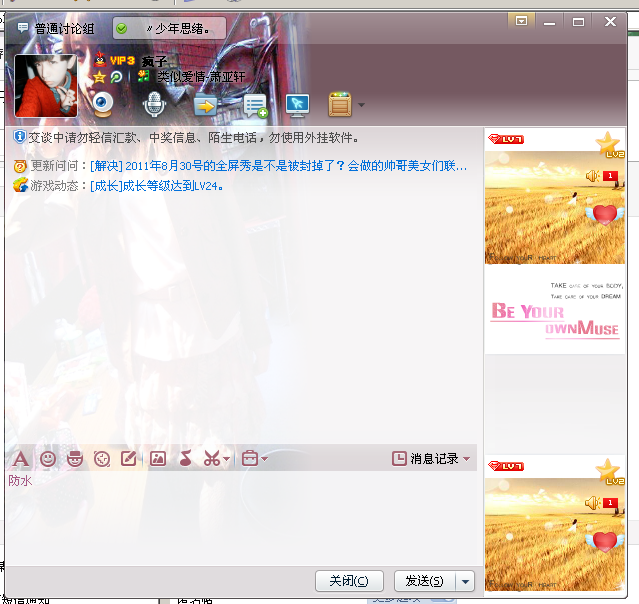Click the blue security shield info icon
The image size is (639, 604).
pos(19,137)
